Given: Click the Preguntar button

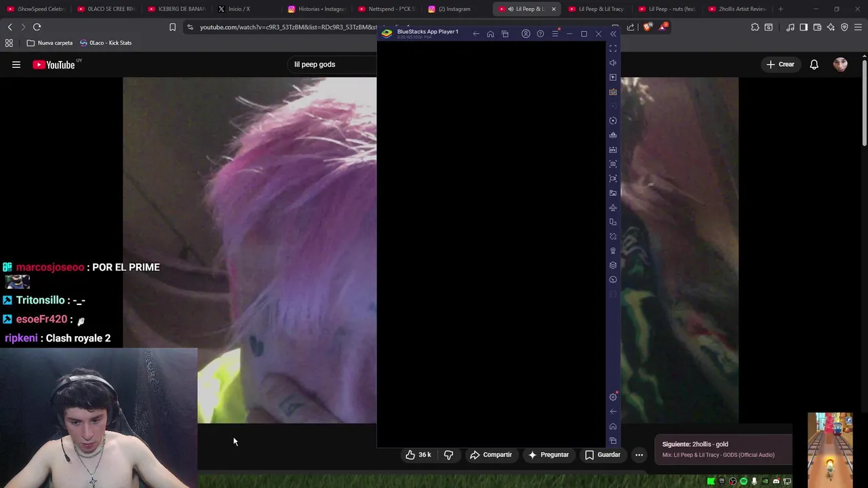Looking at the screenshot, I should point(549,455).
